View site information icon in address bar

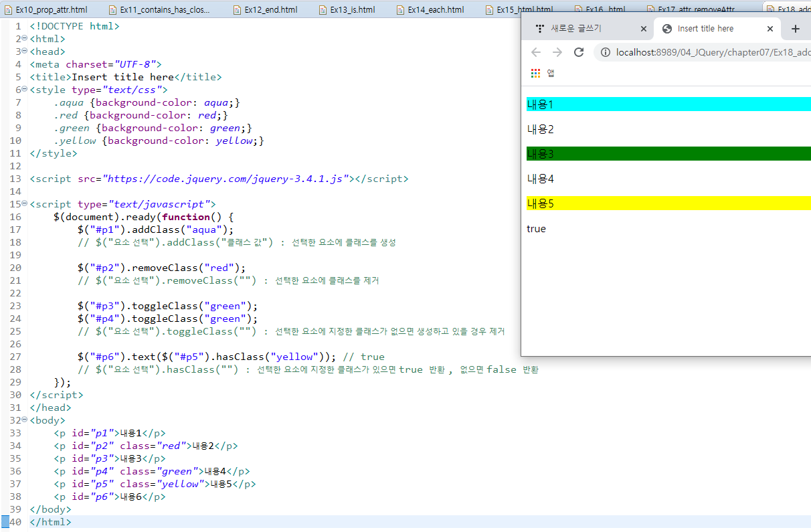[x=605, y=52]
